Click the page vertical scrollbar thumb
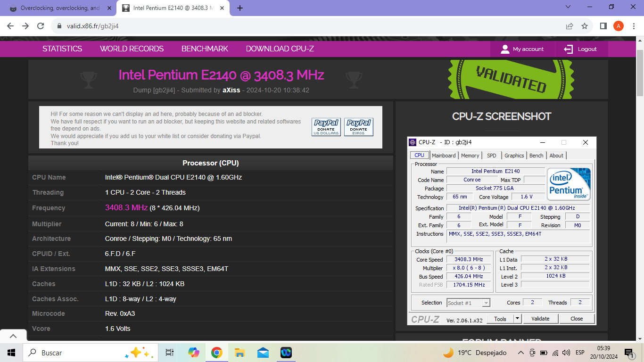Screen dimensions: 644x362 click(640, 73)
